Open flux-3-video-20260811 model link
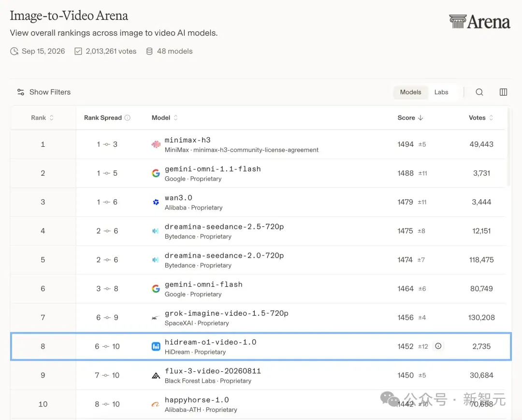 pos(213,371)
